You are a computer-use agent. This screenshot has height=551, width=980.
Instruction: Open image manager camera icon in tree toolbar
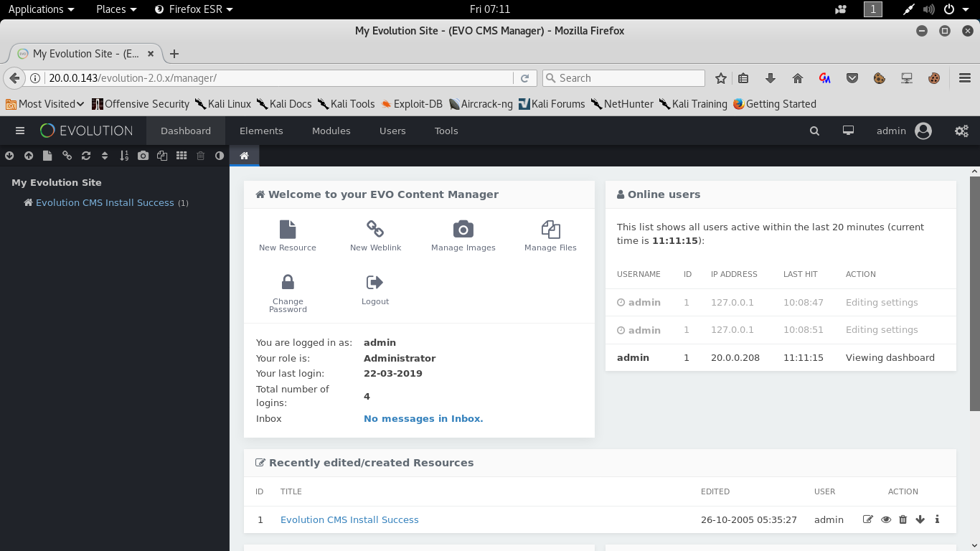(x=143, y=156)
